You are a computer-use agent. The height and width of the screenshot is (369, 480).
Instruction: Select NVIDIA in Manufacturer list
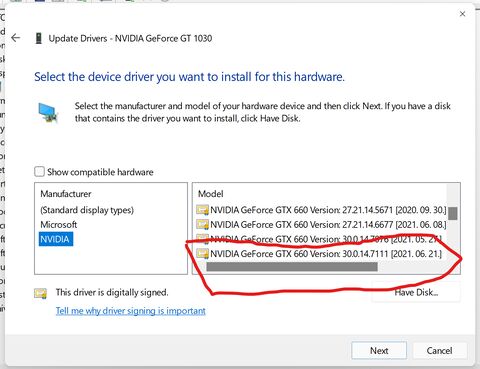[x=55, y=239]
